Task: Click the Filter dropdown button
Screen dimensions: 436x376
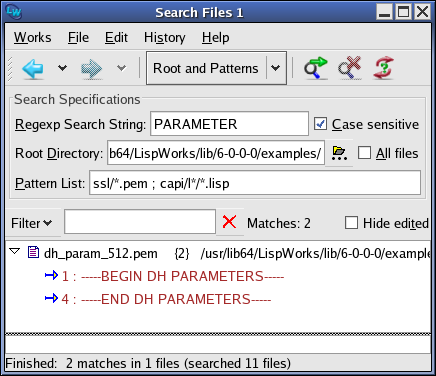Action: point(32,223)
